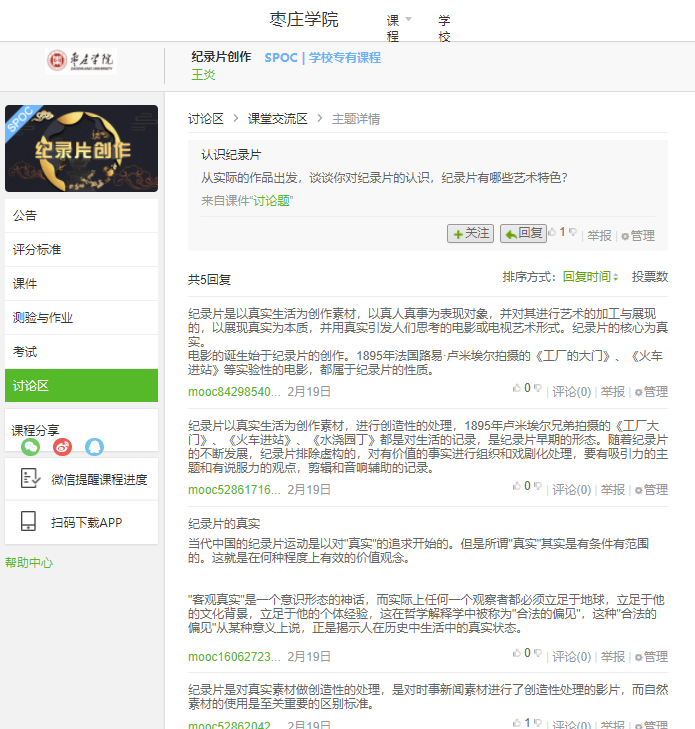
Task: Click the WeChat course progress reminder icon
Action: click(29, 479)
